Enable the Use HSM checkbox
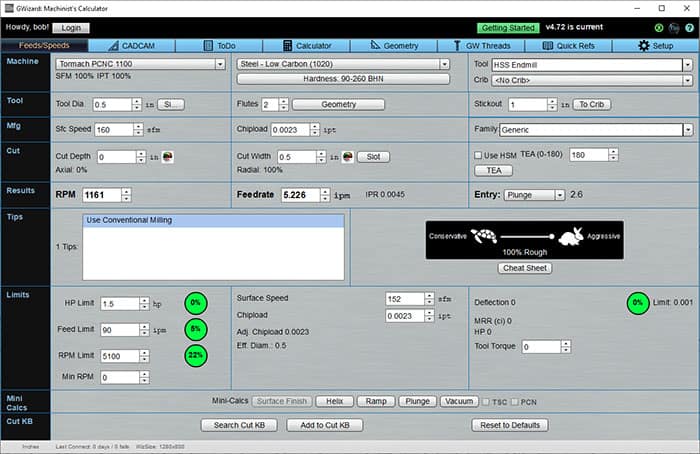This screenshot has height=454, width=700. (478, 155)
